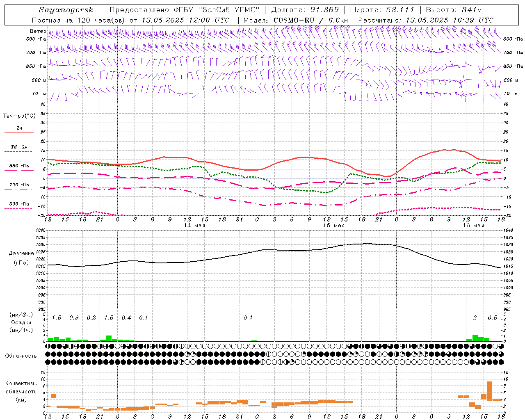
Task: Click the Широта: 53.111 value
Action: point(382,10)
